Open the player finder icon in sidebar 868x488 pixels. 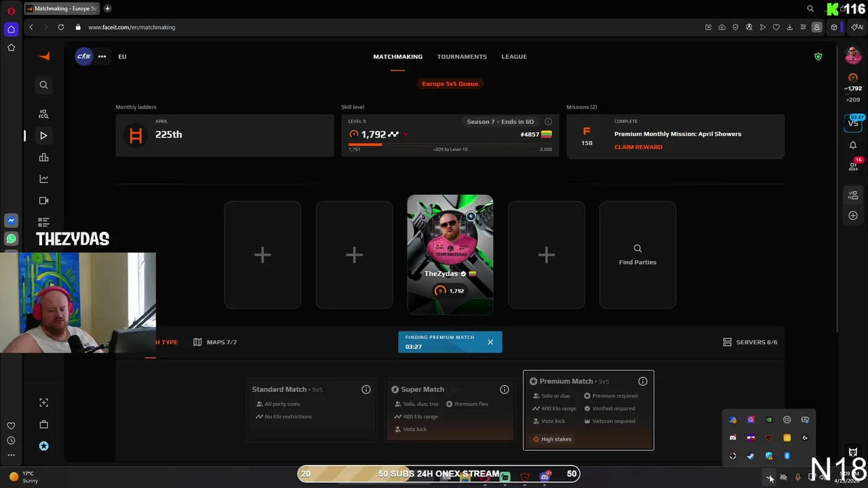click(x=43, y=114)
